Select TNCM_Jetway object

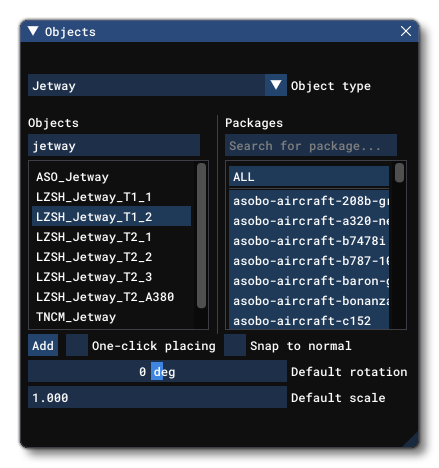pyautogui.click(x=111, y=317)
